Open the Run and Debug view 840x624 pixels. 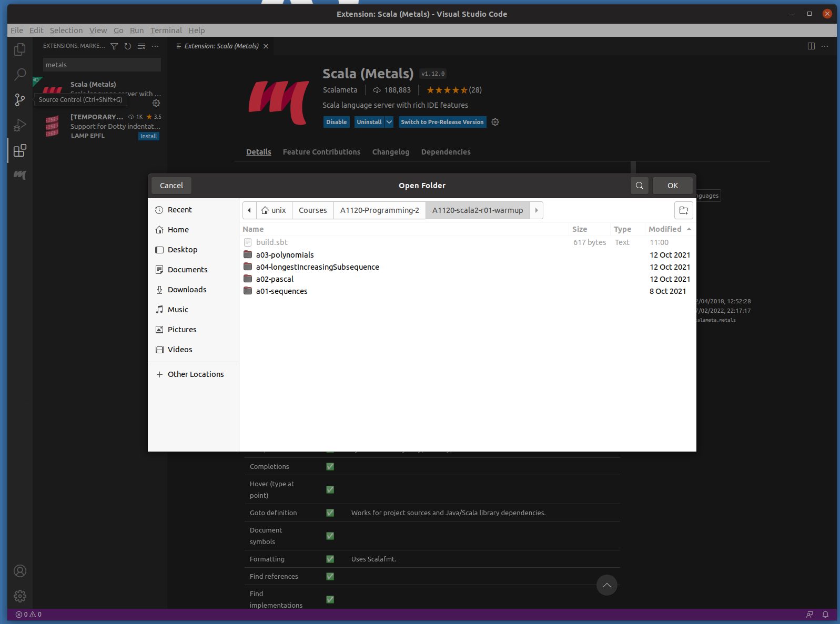click(20, 125)
